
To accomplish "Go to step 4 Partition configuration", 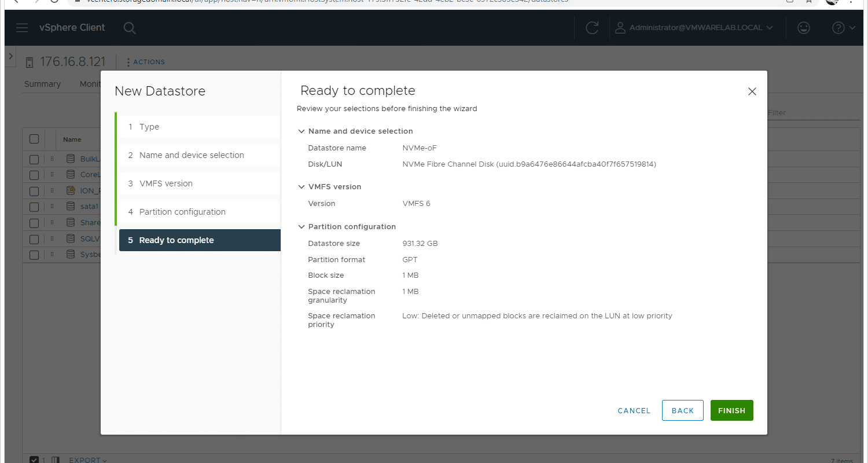I will [198, 212].
